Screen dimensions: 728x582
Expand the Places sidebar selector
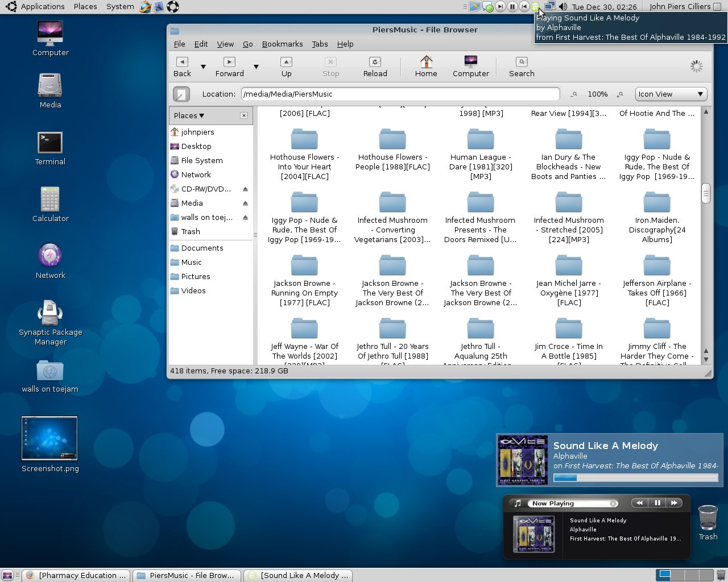tap(189, 115)
